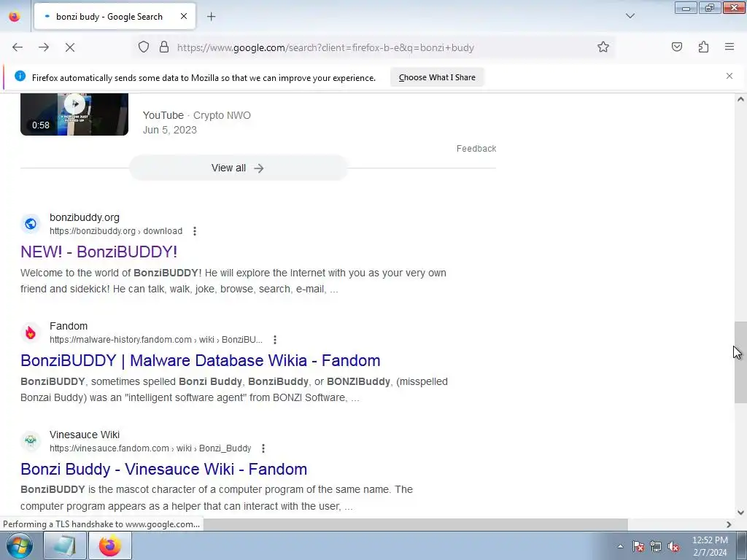
Task: Click the Jun 5, 2023 date text
Action: point(169,130)
